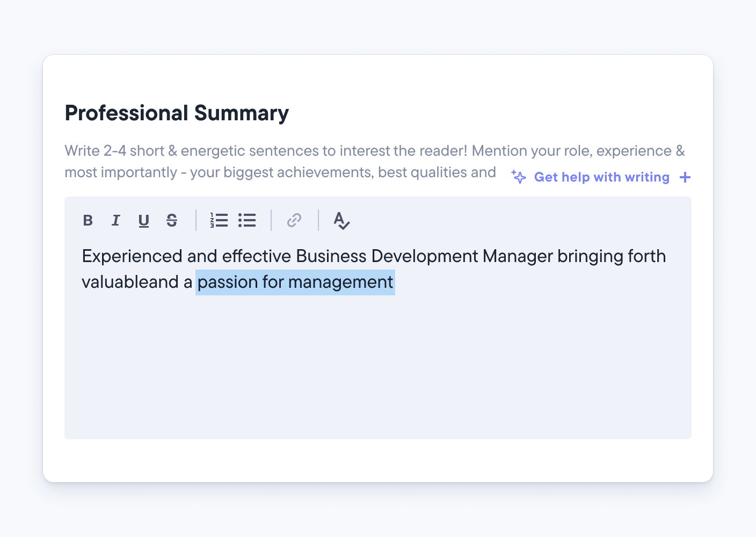Select the highlighted phrase passion for management
756x537 pixels.
point(295,281)
